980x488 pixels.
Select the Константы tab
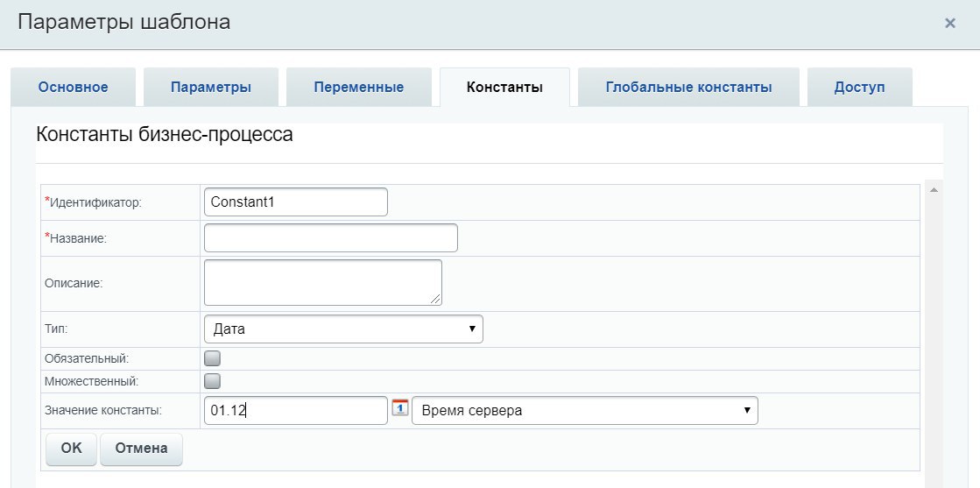[x=504, y=88]
